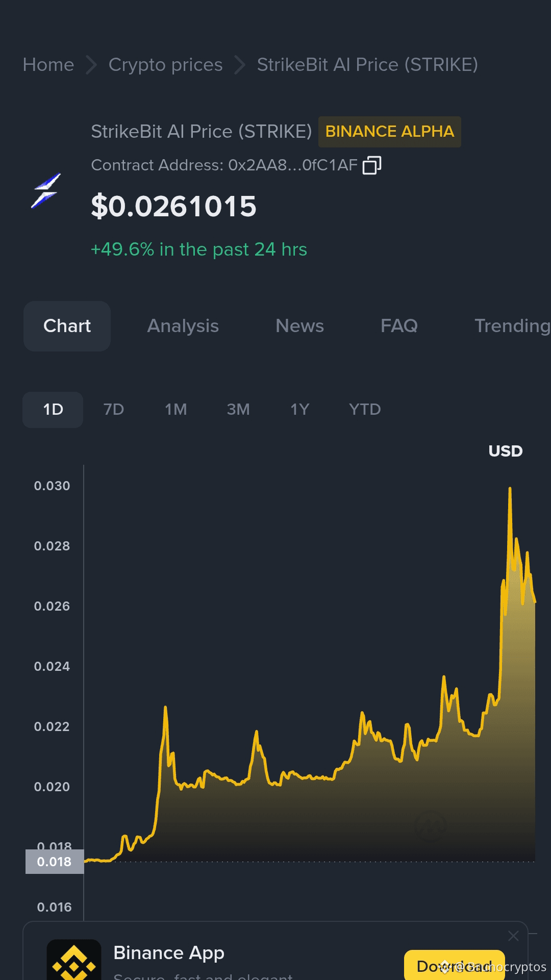The height and width of the screenshot is (980, 551).
Task: Click the price chart peak near 0.030
Action: click(x=510, y=490)
